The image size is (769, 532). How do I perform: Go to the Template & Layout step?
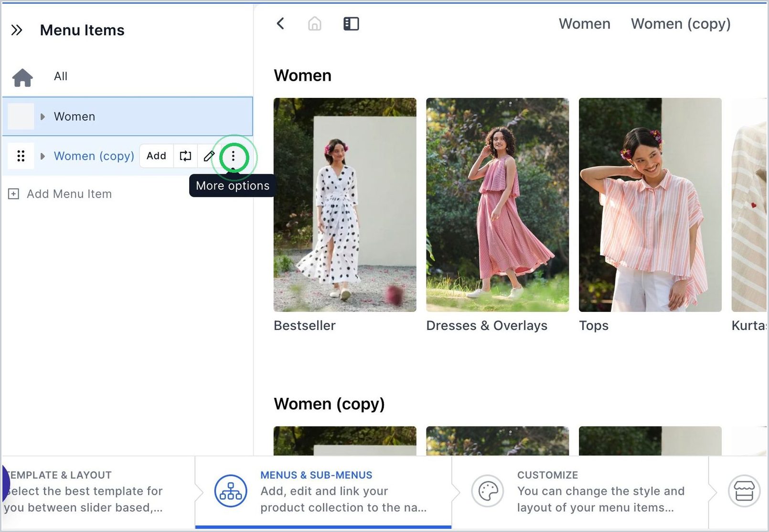click(x=98, y=491)
